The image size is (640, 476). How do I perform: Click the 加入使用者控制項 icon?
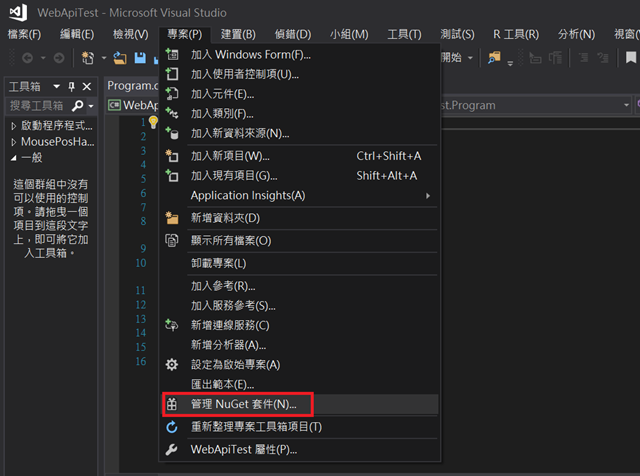(x=172, y=74)
